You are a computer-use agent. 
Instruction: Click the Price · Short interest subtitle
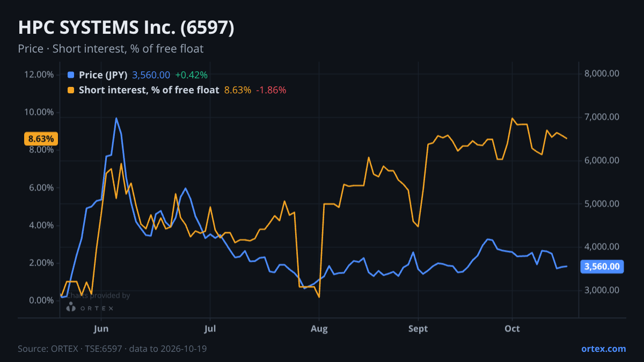pos(111,49)
